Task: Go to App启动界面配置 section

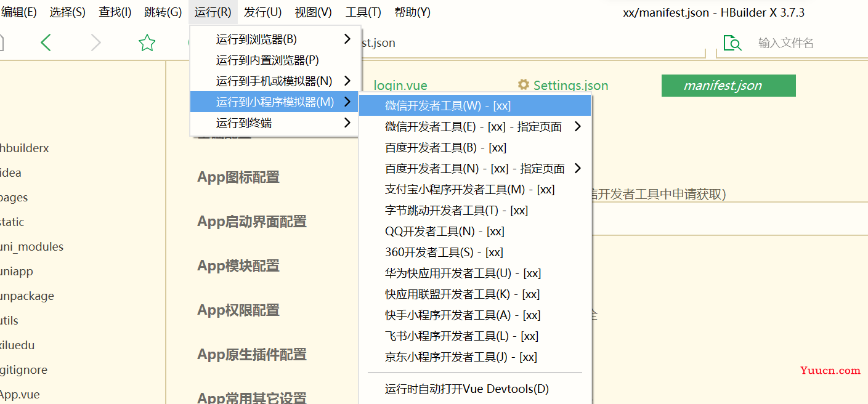Action: 252,222
